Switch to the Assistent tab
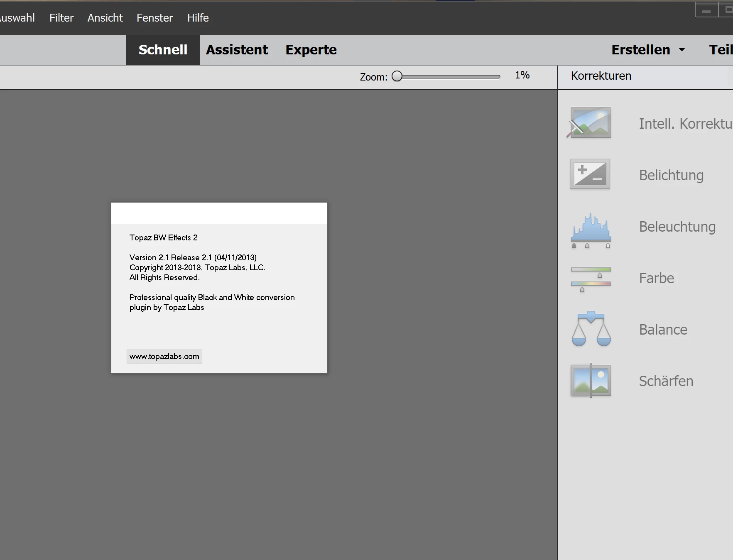This screenshot has height=560, width=733. pyautogui.click(x=237, y=50)
